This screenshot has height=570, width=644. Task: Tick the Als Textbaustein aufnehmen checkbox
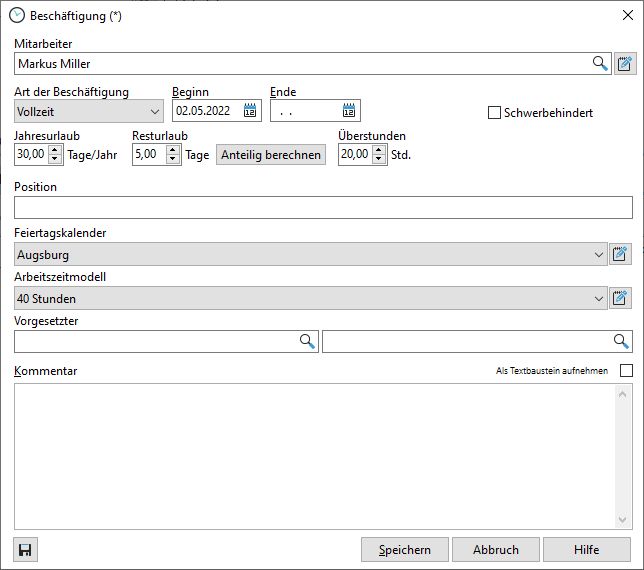tap(626, 371)
